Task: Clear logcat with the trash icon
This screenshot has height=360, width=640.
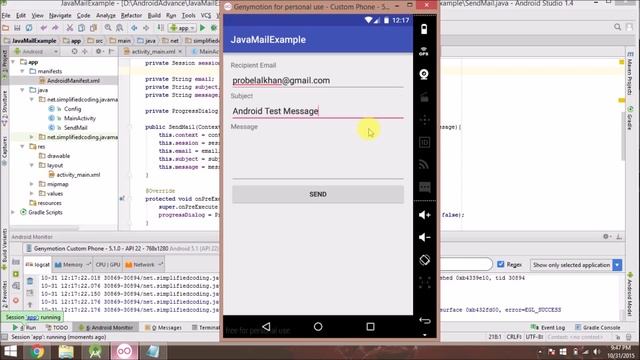Action: pyautogui.click(x=30, y=281)
